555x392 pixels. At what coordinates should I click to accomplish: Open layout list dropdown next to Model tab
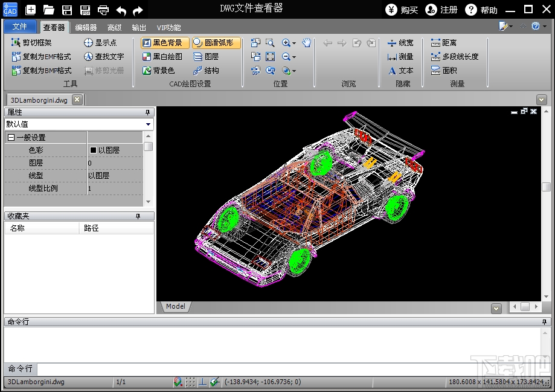point(496,309)
